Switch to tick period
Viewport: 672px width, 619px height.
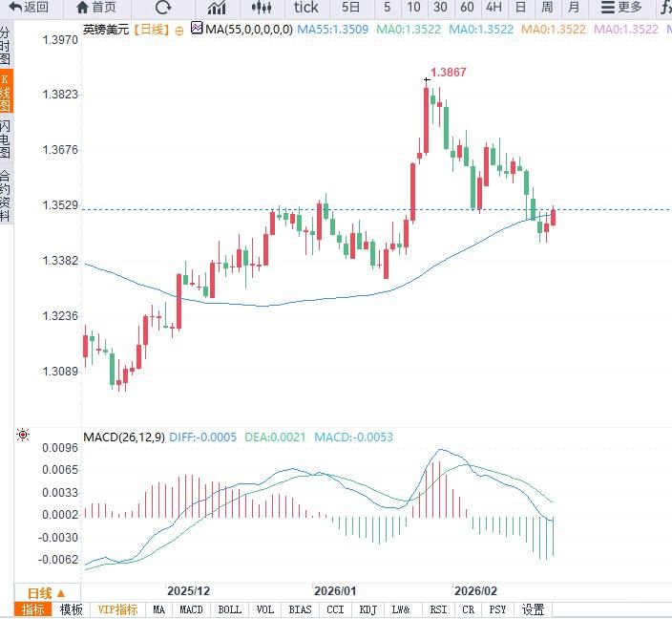(x=306, y=8)
